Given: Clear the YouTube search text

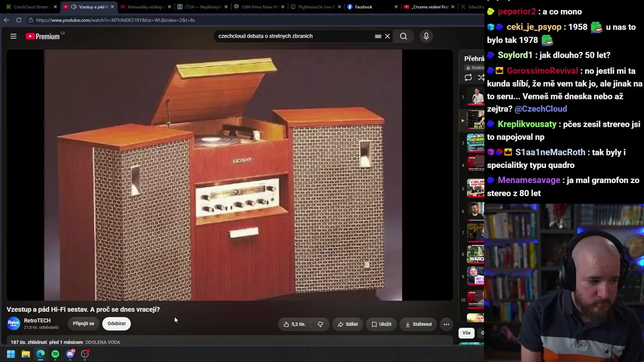Looking at the screenshot, I should pyautogui.click(x=387, y=36).
